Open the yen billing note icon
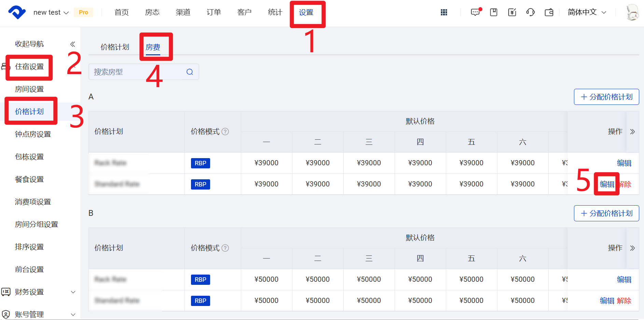644x320 pixels. (512, 12)
